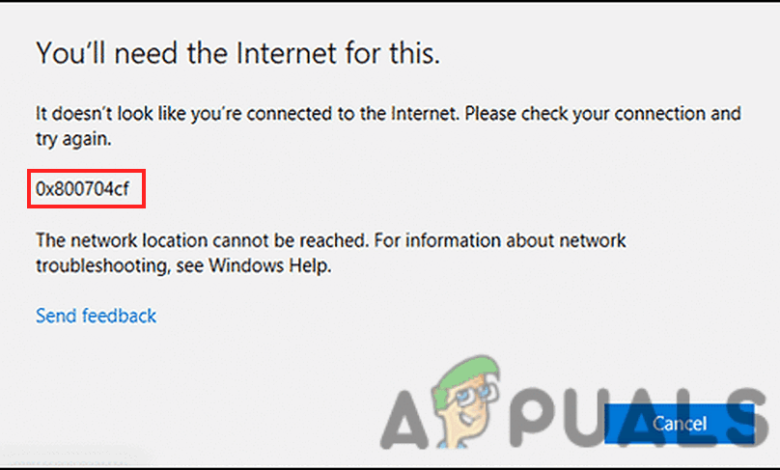Click the gray letter U in Appuals watermark
780x470 pixels.
point(588,417)
